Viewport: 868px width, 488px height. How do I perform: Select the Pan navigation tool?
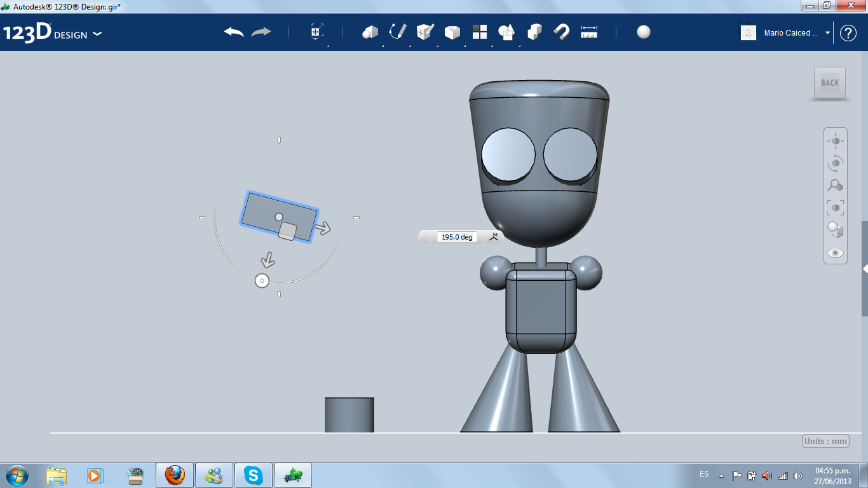pyautogui.click(x=836, y=141)
